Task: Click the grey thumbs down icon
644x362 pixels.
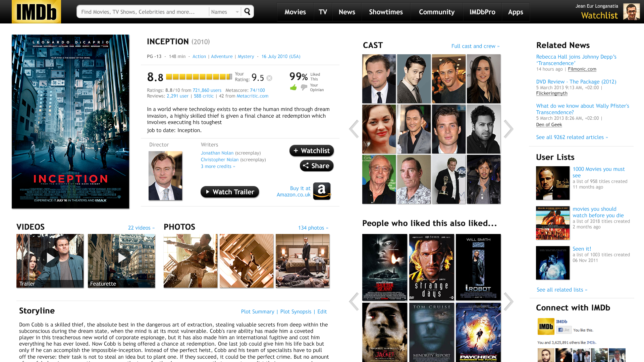Action: [304, 87]
